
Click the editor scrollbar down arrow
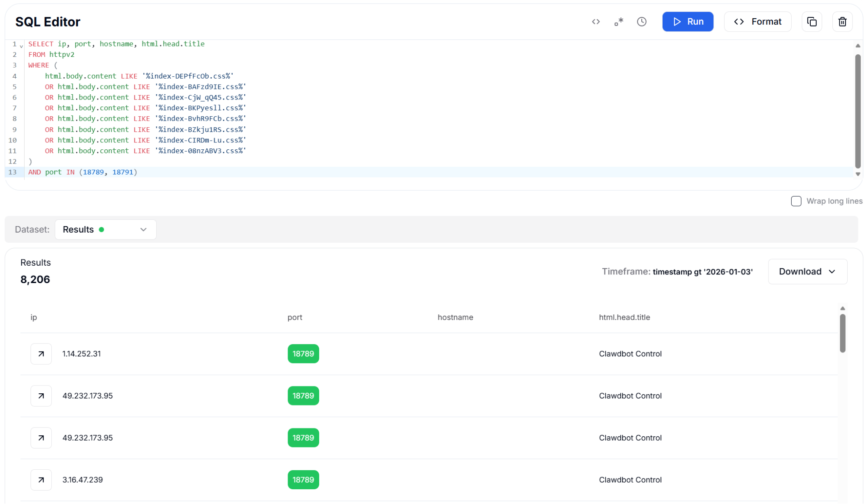[858, 174]
